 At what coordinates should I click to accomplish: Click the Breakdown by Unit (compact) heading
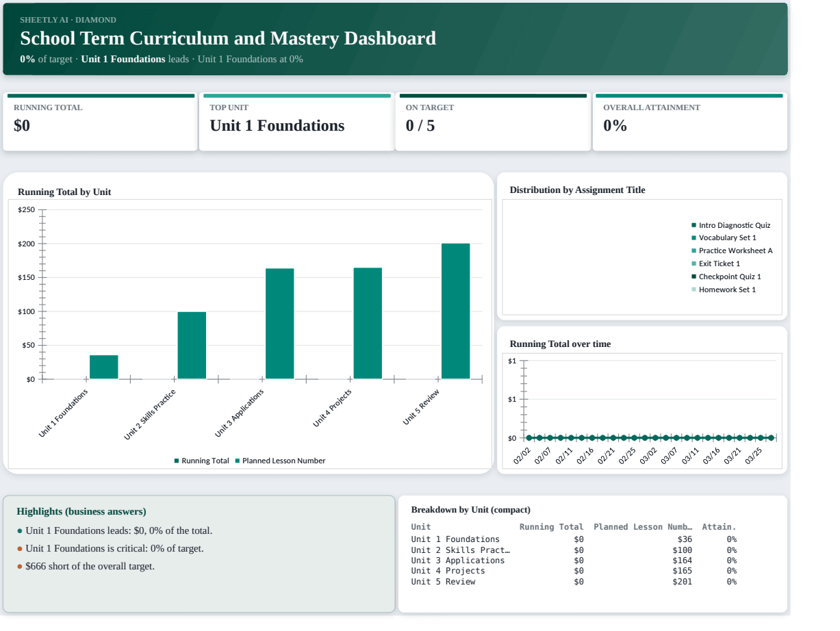pyautogui.click(x=470, y=510)
